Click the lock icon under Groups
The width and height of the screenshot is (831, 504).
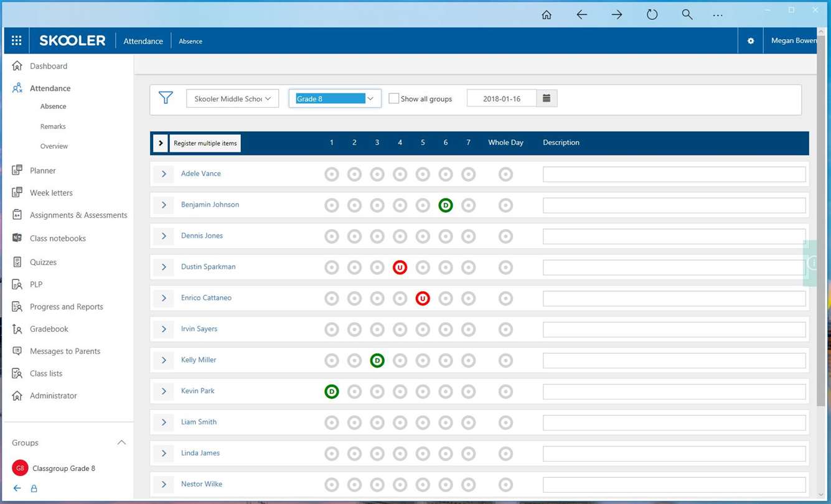click(34, 488)
